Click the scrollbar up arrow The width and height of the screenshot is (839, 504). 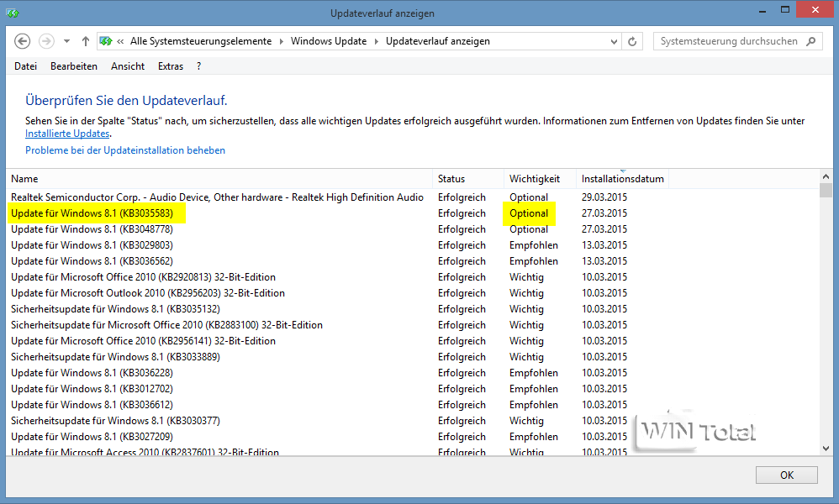(x=826, y=176)
